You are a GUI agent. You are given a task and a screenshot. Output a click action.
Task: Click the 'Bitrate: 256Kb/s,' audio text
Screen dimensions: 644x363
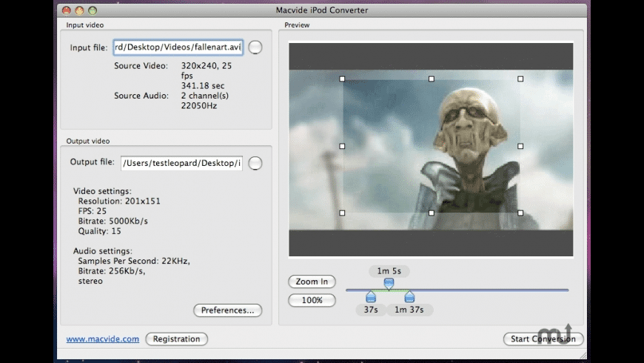click(112, 271)
